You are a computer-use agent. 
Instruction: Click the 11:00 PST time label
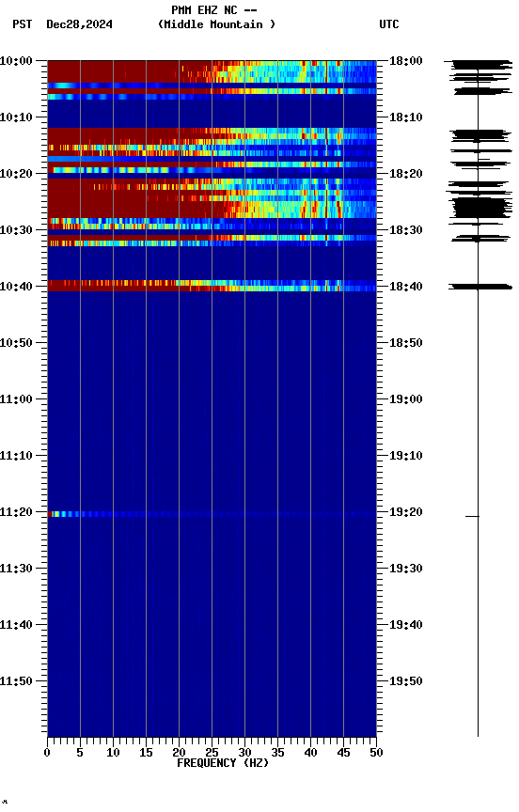click(16, 399)
